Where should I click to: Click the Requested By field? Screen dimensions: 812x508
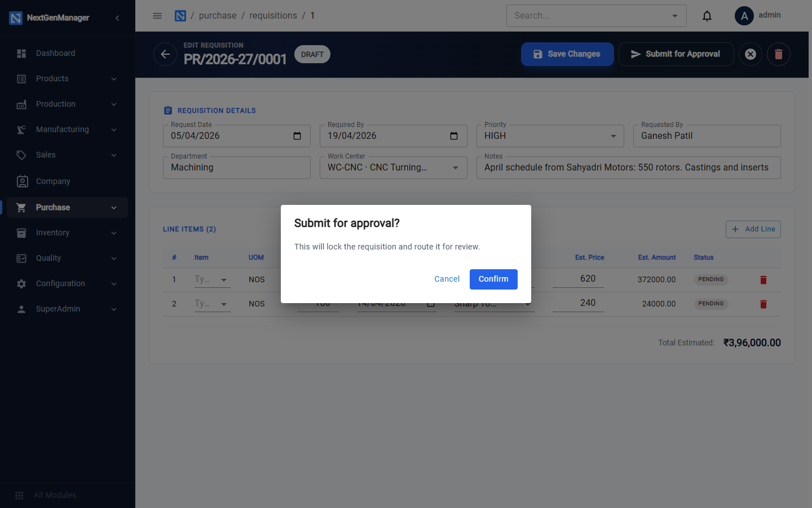pos(707,136)
